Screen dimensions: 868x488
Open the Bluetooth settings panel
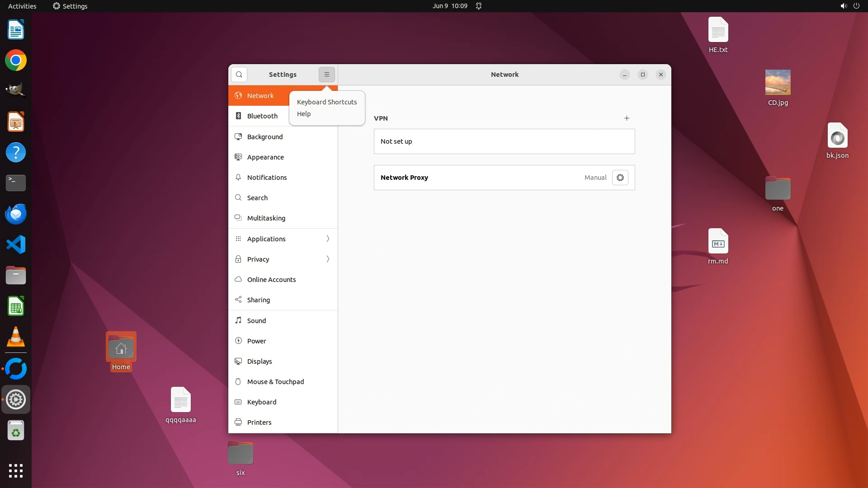point(262,116)
